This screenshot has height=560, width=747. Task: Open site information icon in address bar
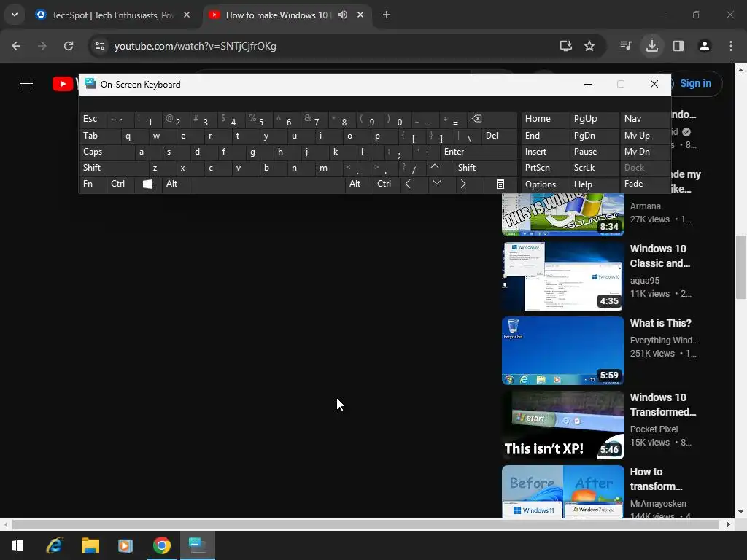100,46
